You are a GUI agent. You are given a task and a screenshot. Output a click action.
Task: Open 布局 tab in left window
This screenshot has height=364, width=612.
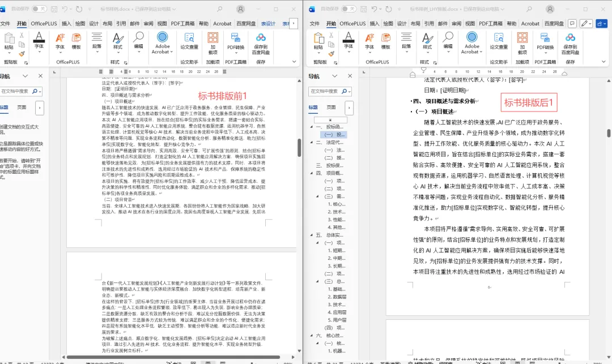[x=107, y=23]
